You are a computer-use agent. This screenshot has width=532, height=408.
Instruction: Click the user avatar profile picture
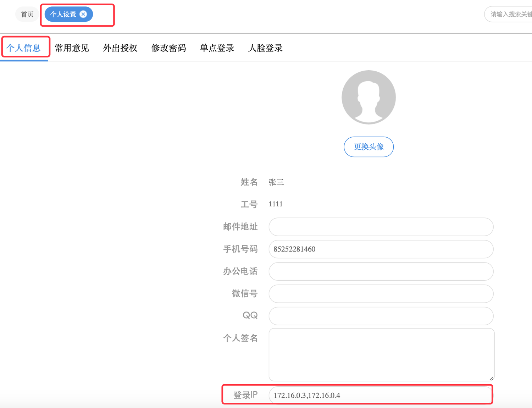click(368, 97)
